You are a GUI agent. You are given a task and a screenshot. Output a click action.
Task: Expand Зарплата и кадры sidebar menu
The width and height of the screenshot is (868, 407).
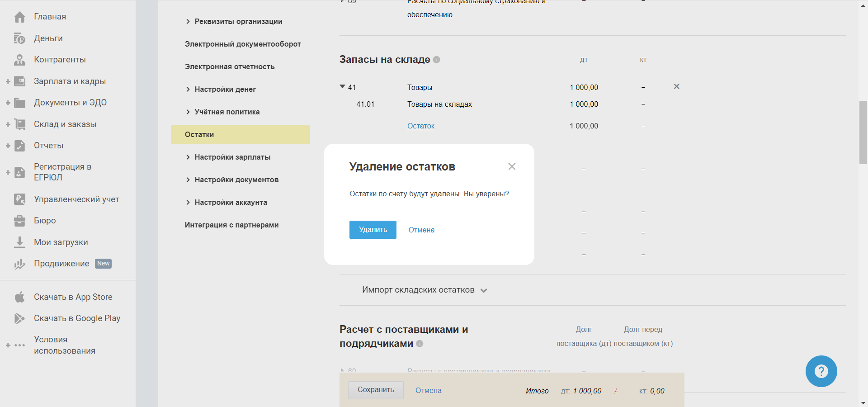click(x=8, y=81)
